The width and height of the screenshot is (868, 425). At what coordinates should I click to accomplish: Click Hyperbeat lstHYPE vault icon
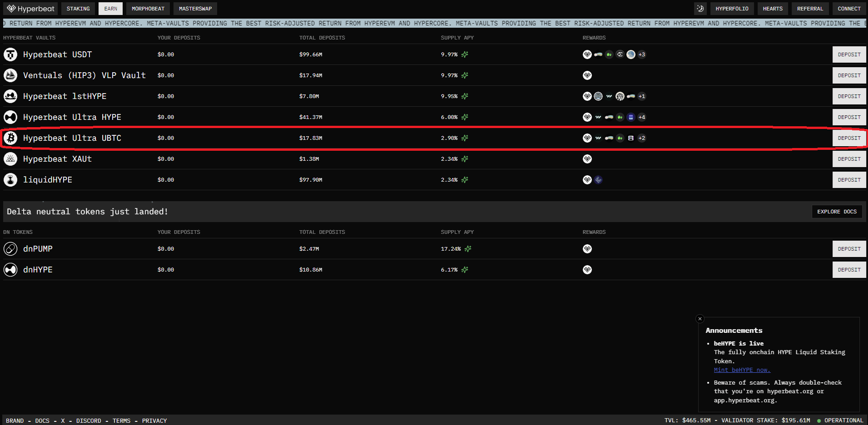click(10, 96)
